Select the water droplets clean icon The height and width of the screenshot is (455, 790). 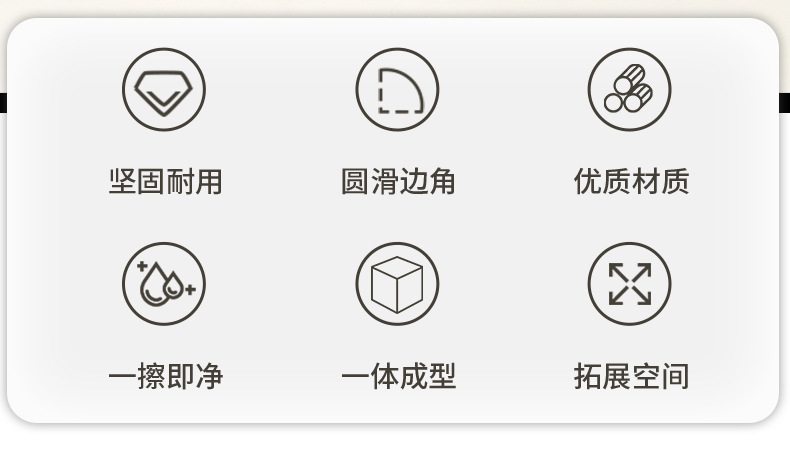(164, 284)
